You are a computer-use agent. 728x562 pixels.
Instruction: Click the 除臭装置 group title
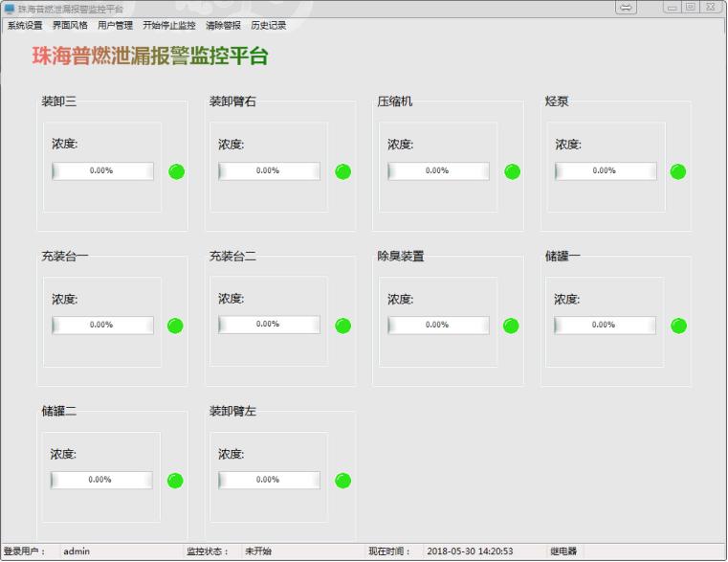(x=401, y=256)
